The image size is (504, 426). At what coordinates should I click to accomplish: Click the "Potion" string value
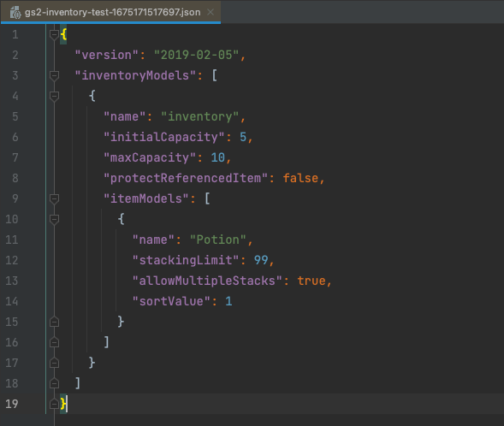(217, 240)
